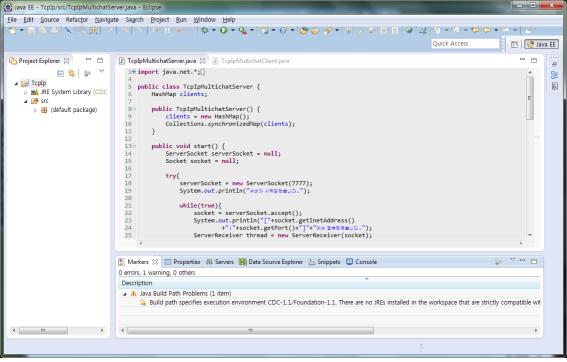Screen dimensions: 567x362
Task: Collapse the src folder node
Action: point(26,102)
